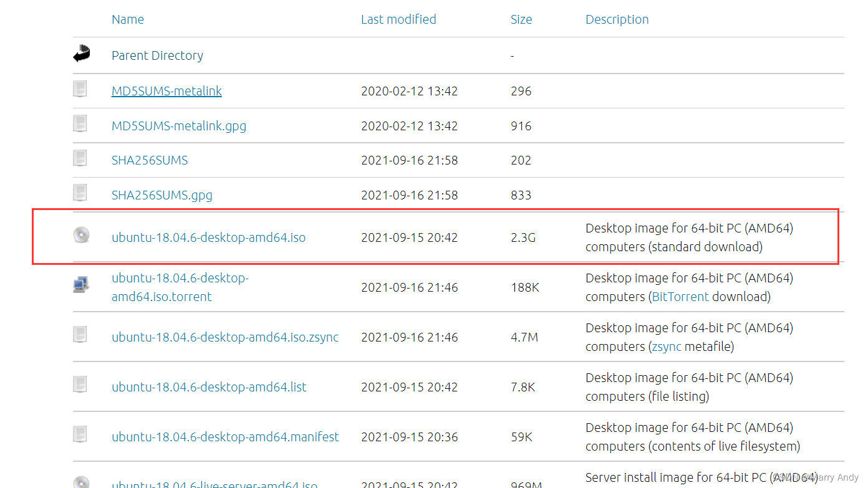Click the 296 size value

click(x=521, y=91)
